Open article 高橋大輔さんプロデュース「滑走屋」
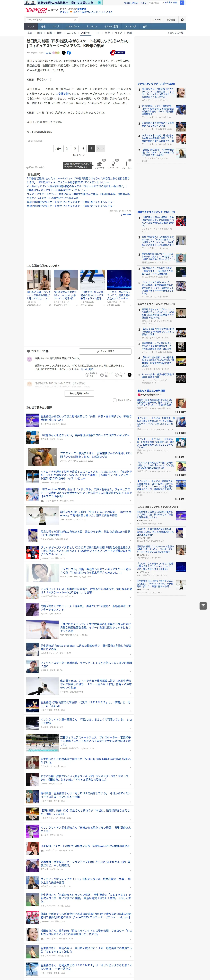 (85, 608)
